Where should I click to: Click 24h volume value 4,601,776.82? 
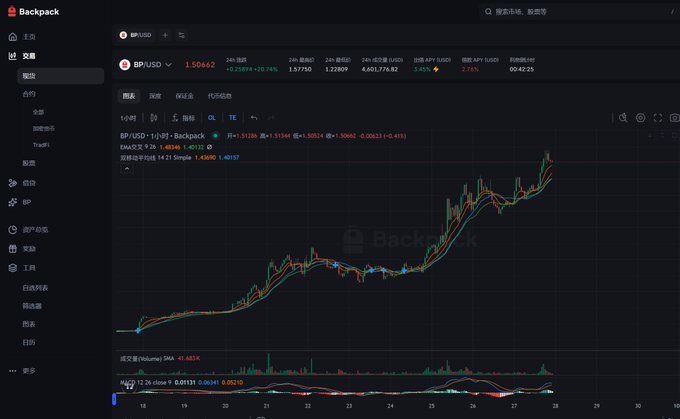pos(379,69)
